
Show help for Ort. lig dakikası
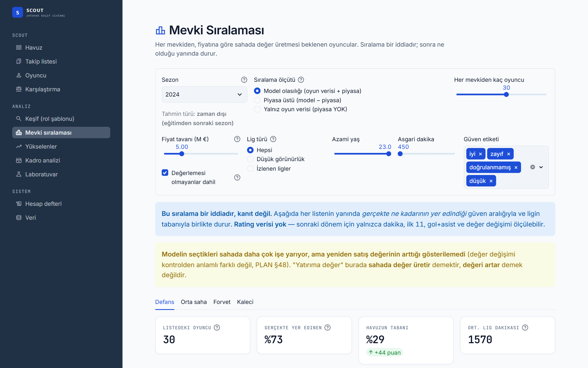click(x=525, y=327)
